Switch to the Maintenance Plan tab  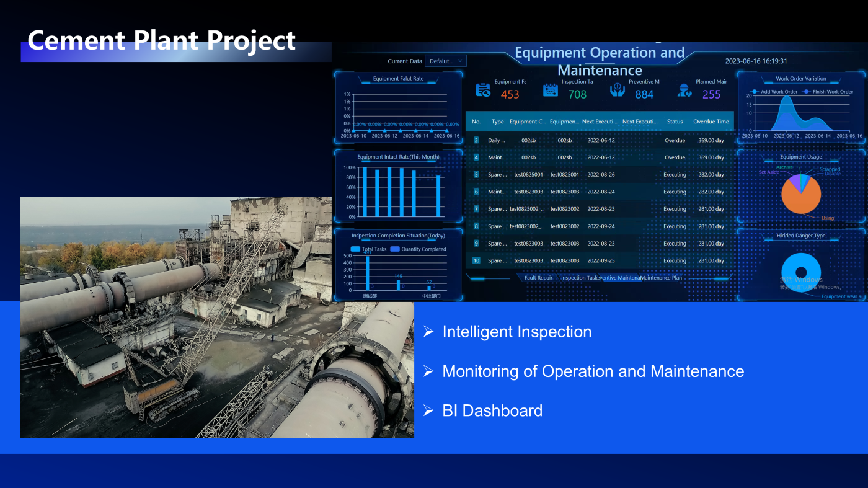tap(661, 278)
